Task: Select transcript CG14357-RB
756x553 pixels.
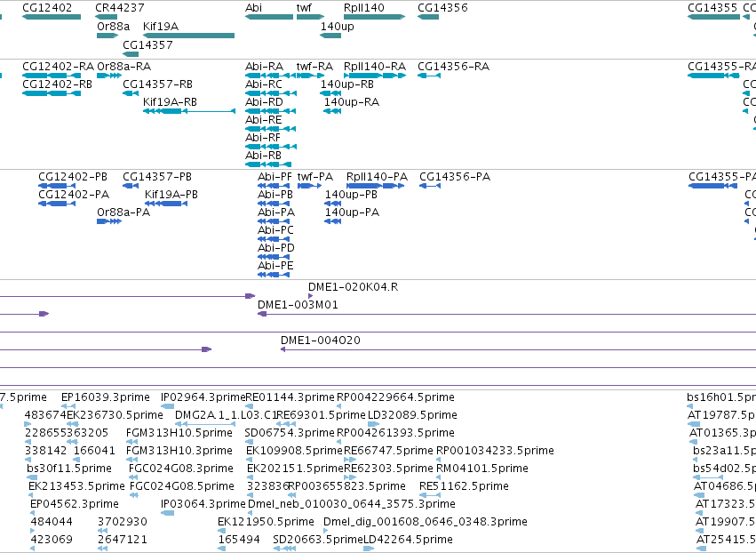Action: coord(131,93)
